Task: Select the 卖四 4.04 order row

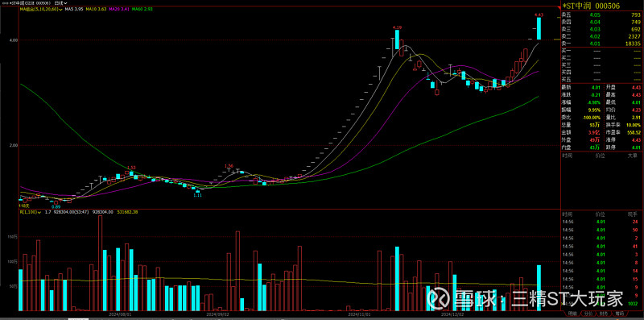Action: [601, 22]
